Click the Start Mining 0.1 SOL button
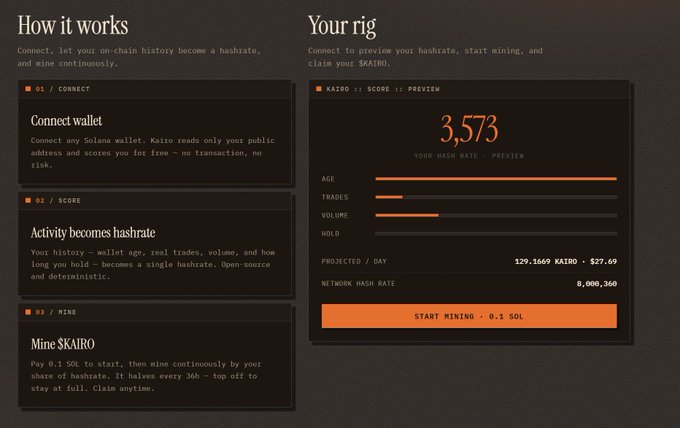The width and height of the screenshot is (680, 428). coord(469,316)
